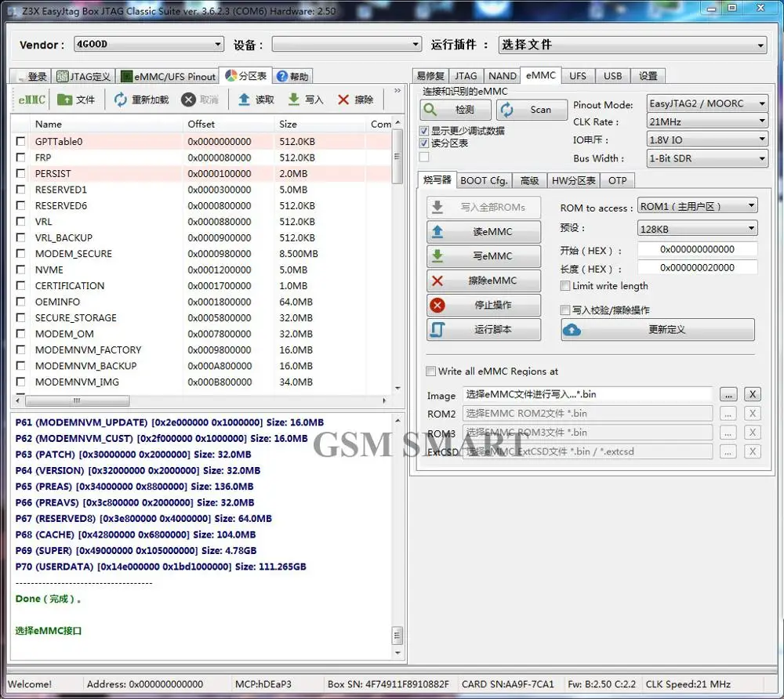Check the OEMINFO partition checkbox
784x699 pixels.
pyautogui.click(x=20, y=301)
